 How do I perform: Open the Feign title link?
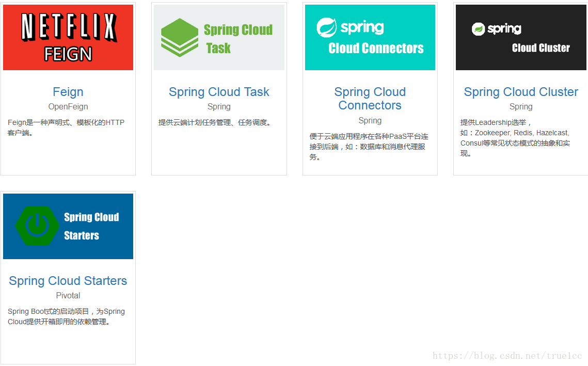click(x=68, y=92)
